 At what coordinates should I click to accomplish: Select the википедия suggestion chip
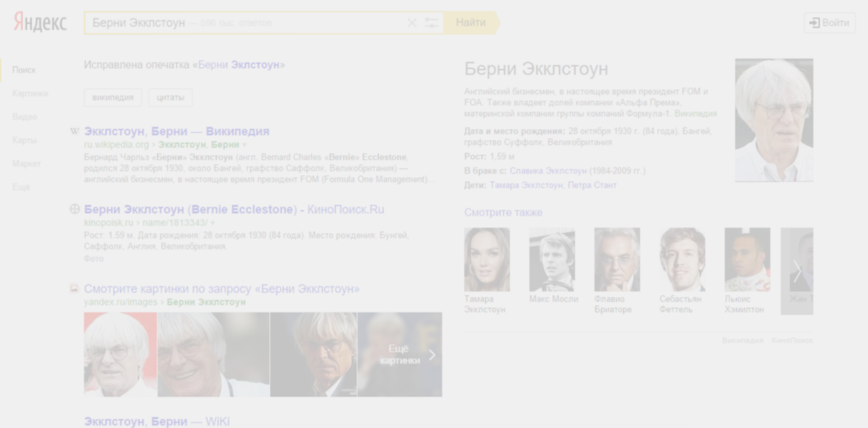[113, 98]
